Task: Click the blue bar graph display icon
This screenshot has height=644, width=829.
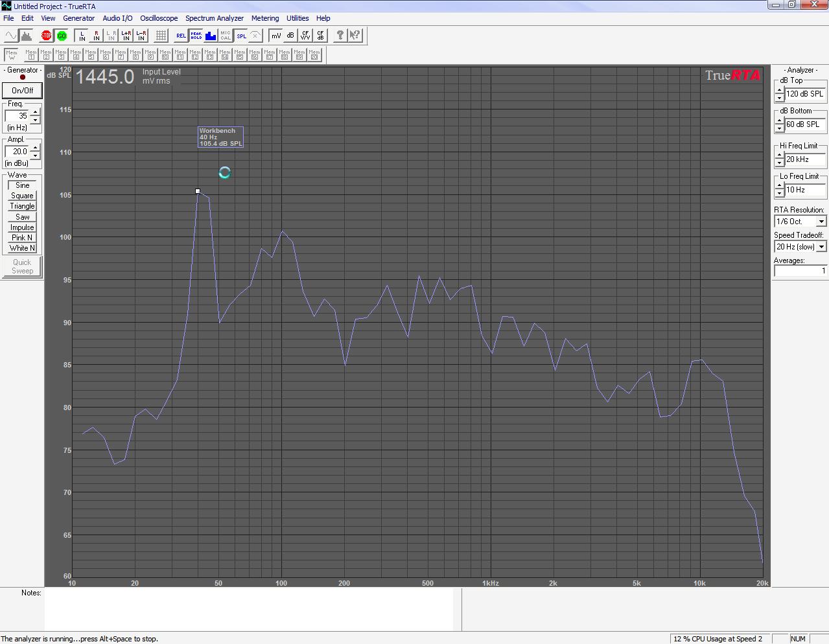Action: click(211, 36)
